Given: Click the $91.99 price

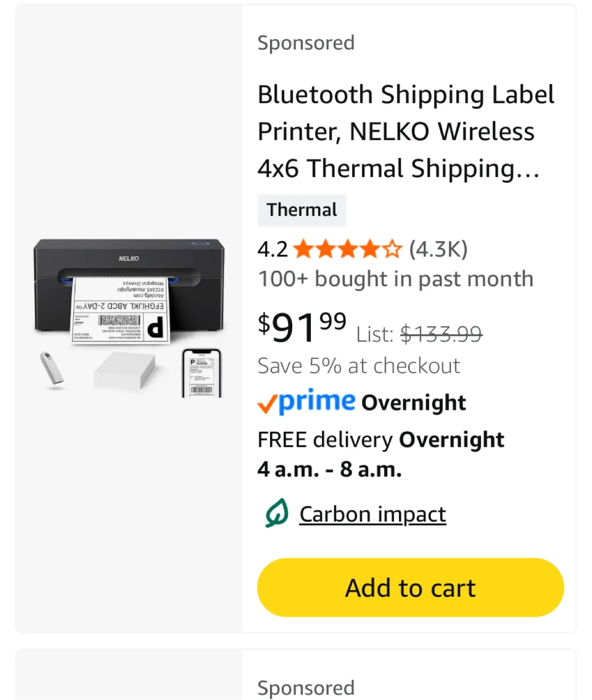Looking at the screenshot, I should pyautogui.click(x=302, y=326).
